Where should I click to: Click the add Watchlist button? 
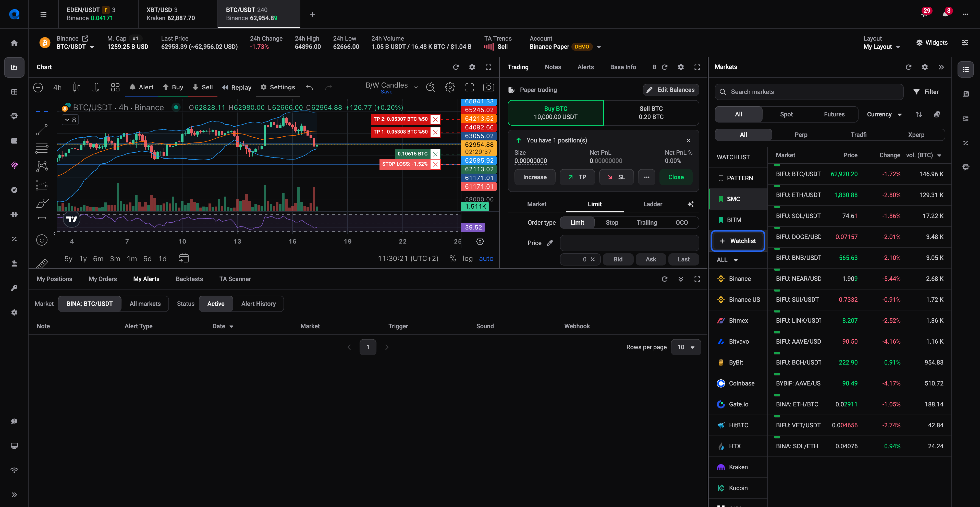click(738, 241)
